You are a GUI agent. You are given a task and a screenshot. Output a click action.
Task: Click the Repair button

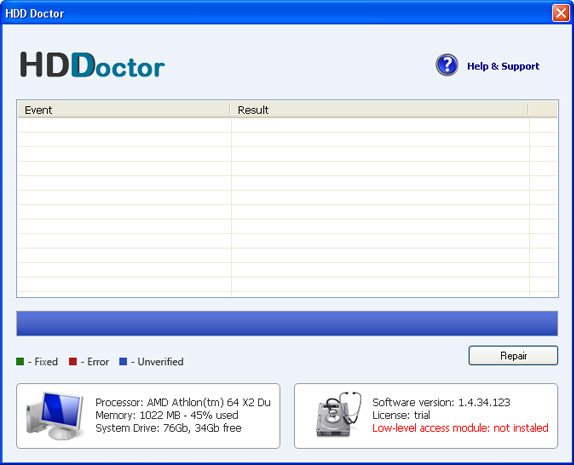(513, 356)
